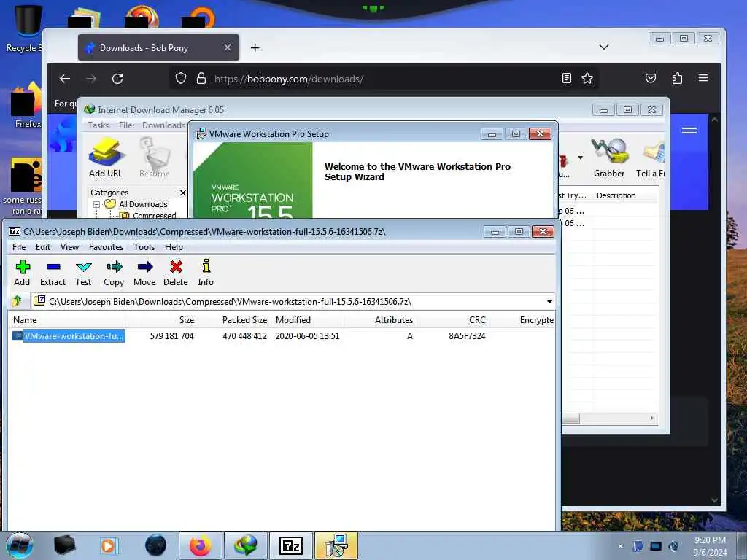Click Add URL in Internet Download Manager
Viewport: 747px width, 560px height.
(x=106, y=158)
